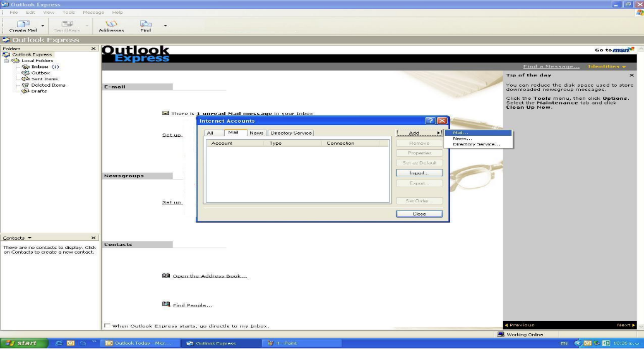Screen dimensions: 644x349
Task: Open Internet Explorer quick launch icon
Action: (59, 343)
